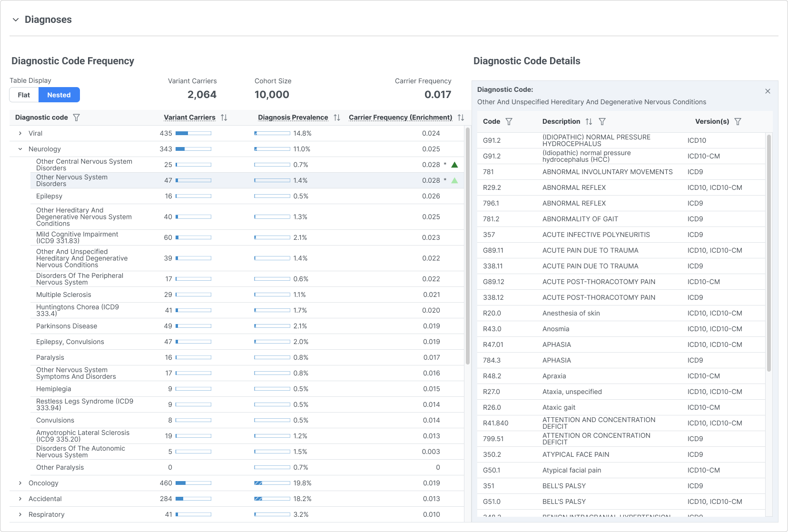
Task: Click code G91.2 ICD10 row
Action: (621, 140)
